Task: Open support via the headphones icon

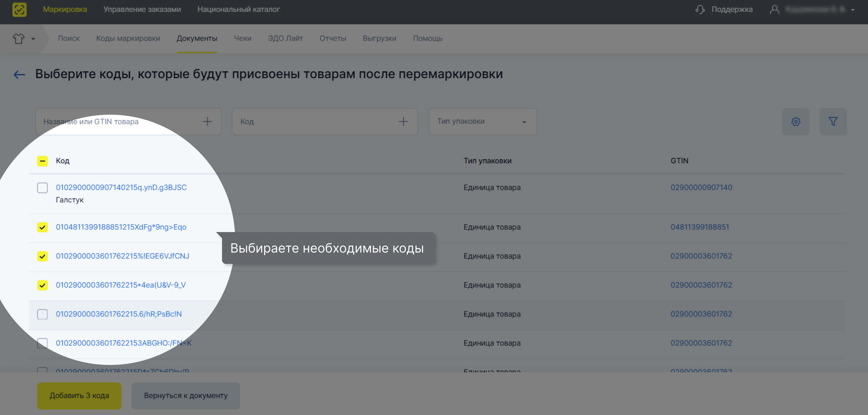Action: [x=700, y=9]
